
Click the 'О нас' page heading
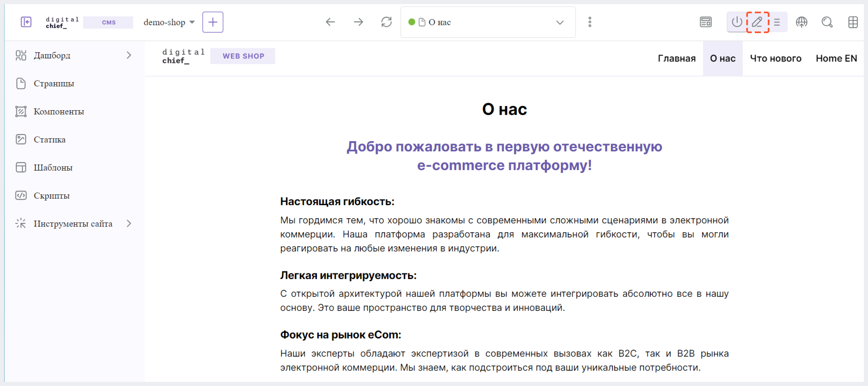(504, 109)
